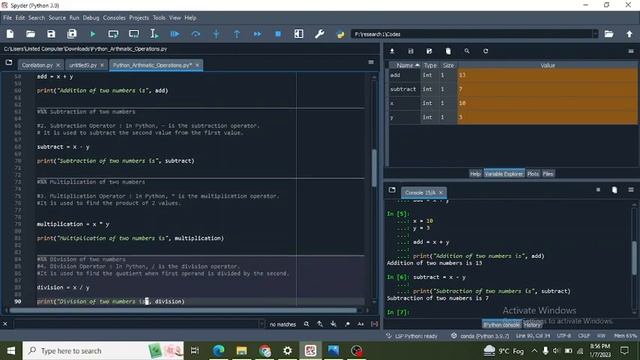This screenshot has width=640, height=360.
Task: Open File menu
Action: point(7,18)
